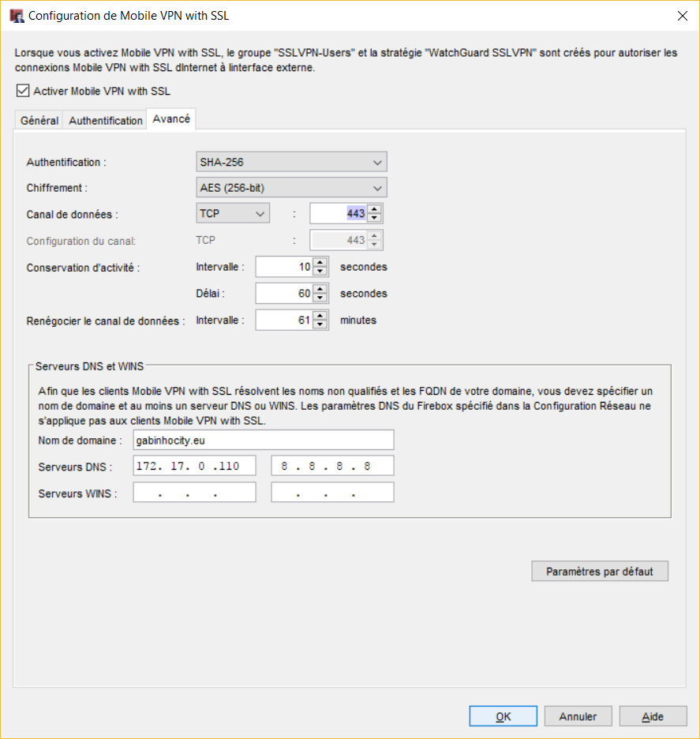Switch to the Général tab
This screenshot has height=739, width=700.
[x=39, y=121]
